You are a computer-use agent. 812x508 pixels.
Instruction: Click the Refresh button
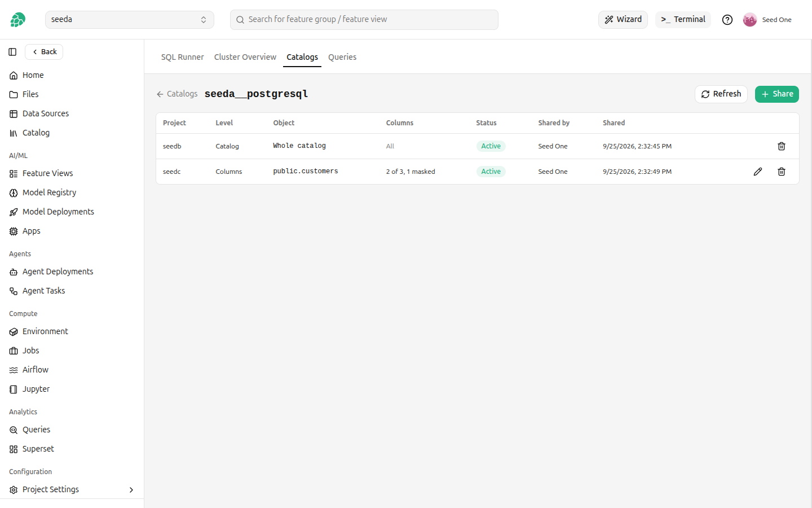tap(721, 94)
